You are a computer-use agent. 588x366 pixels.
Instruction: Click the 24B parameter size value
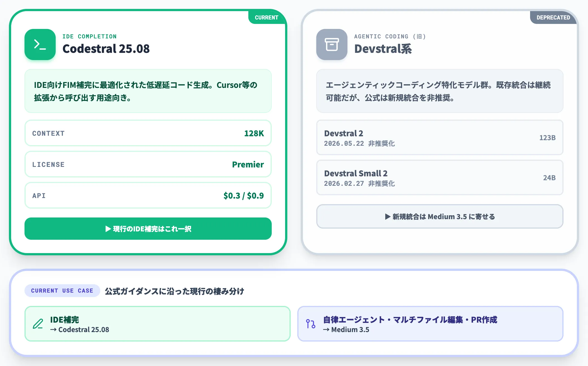click(x=549, y=178)
